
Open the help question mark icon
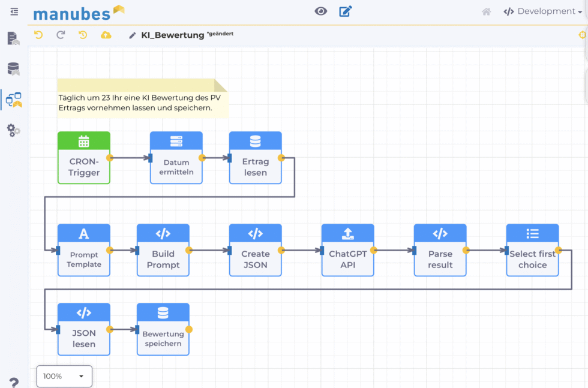pyautogui.click(x=13, y=382)
